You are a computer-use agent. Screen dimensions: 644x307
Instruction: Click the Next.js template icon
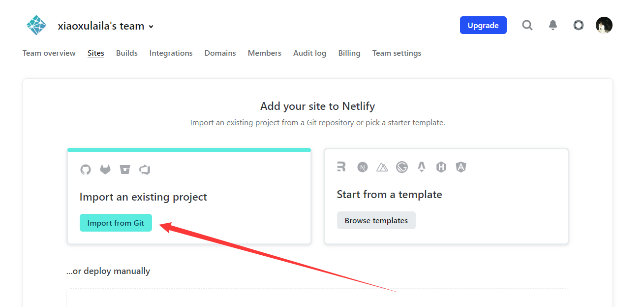pos(363,167)
